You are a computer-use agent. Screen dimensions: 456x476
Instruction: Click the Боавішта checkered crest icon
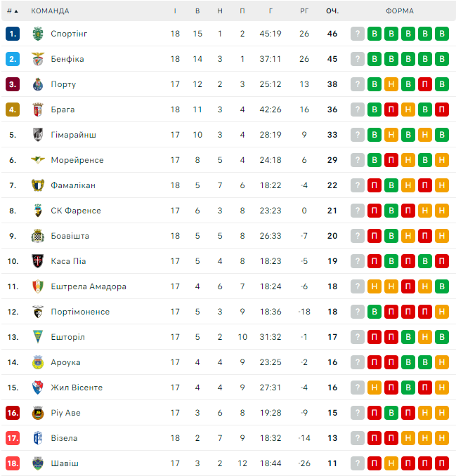[x=38, y=236]
